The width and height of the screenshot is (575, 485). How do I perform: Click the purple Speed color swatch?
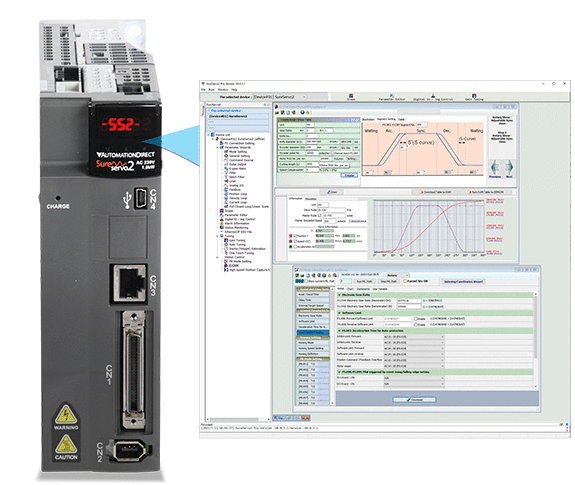click(291, 242)
